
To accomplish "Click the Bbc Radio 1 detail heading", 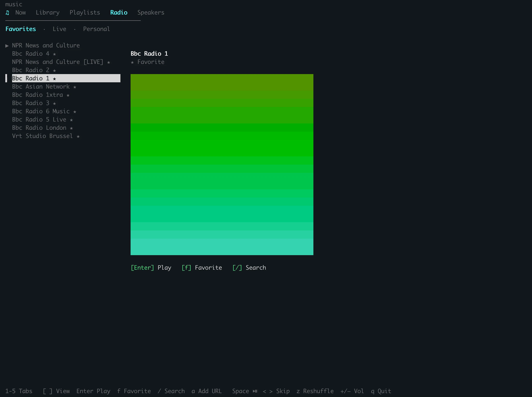I will pyautogui.click(x=149, y=54).
